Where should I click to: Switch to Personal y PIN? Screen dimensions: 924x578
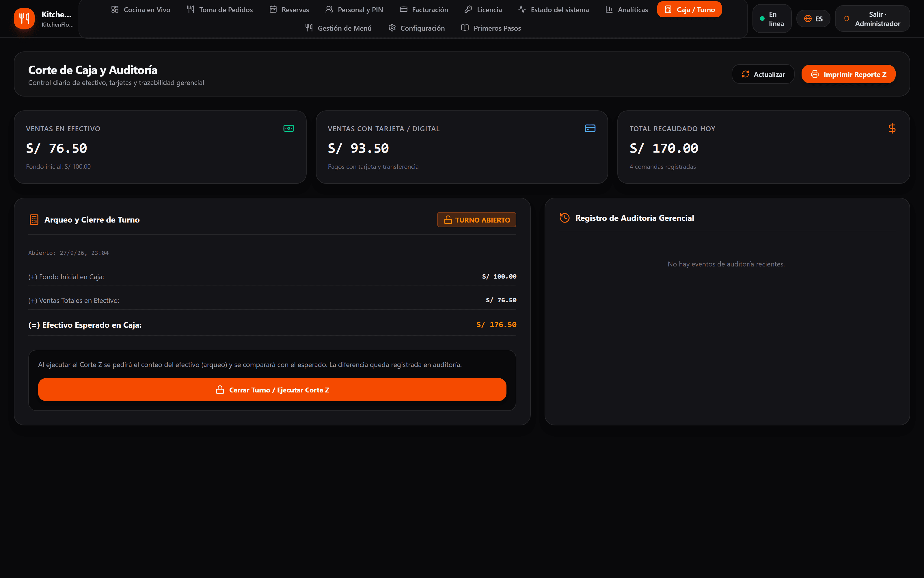point(354,10)
